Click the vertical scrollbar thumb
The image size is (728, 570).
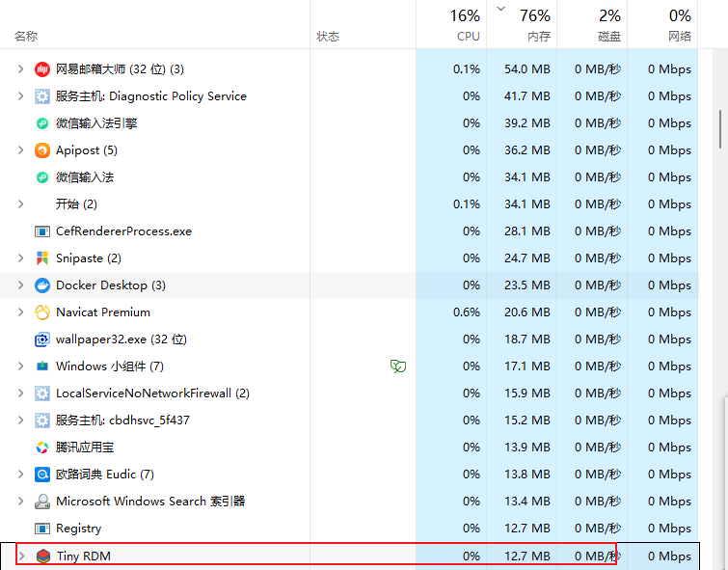720,129
